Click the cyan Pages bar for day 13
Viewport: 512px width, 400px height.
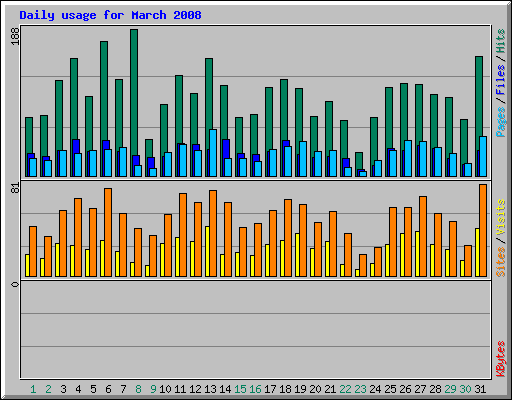[213, 153]
